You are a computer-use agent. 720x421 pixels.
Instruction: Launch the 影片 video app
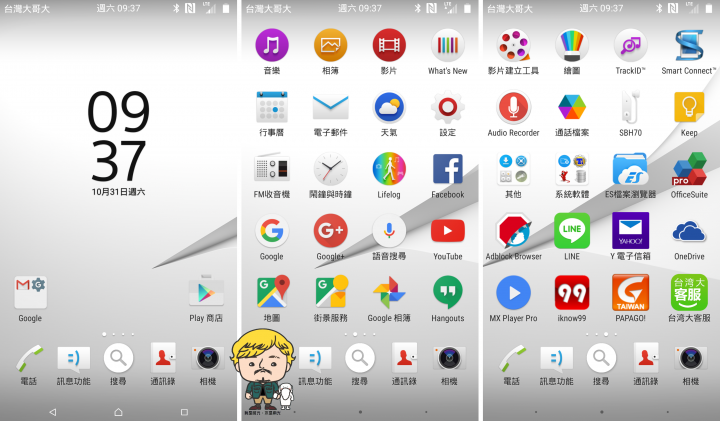(389, 45)
